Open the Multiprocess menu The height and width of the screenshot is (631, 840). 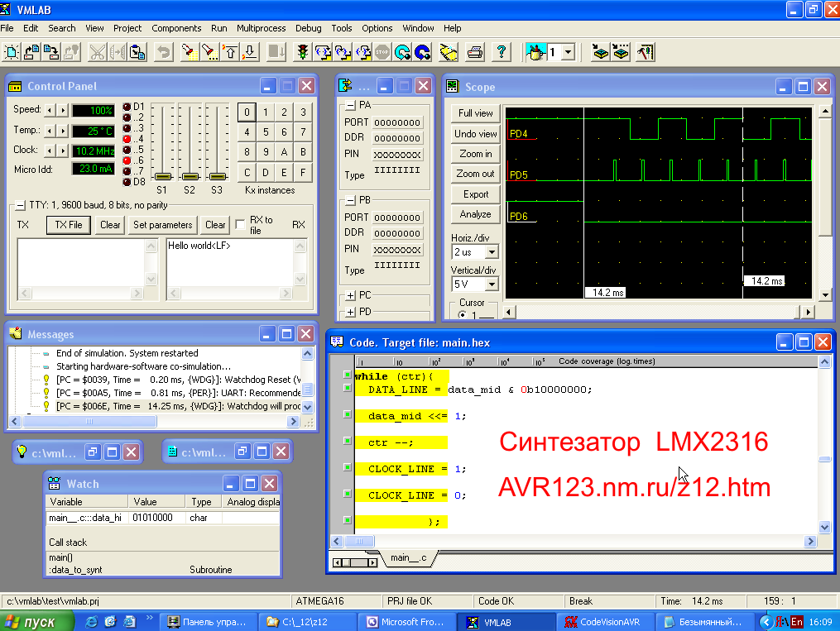pyautogui.click(x=261, y=28)
